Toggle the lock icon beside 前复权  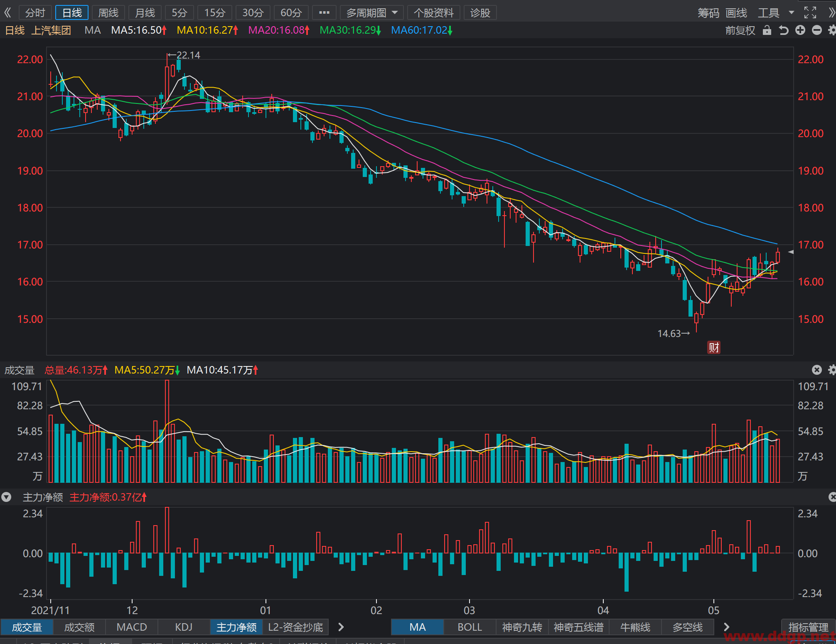pyautogui.click(x=767, y=30)
